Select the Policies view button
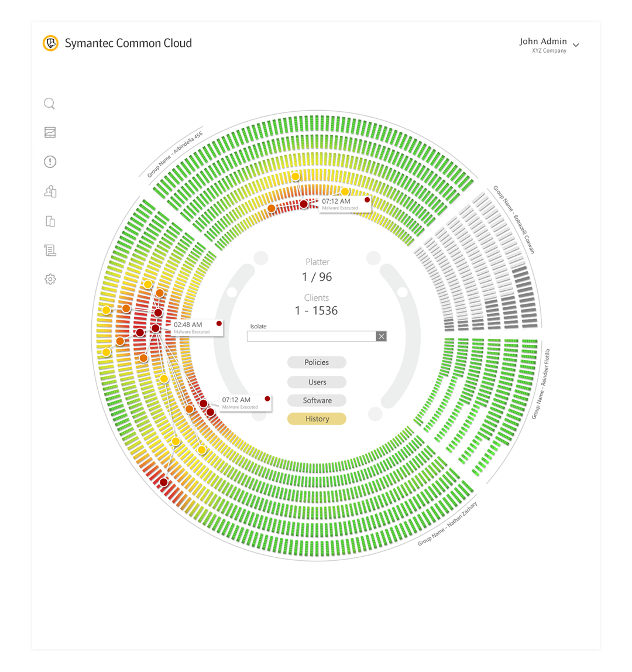 (317, 362)
